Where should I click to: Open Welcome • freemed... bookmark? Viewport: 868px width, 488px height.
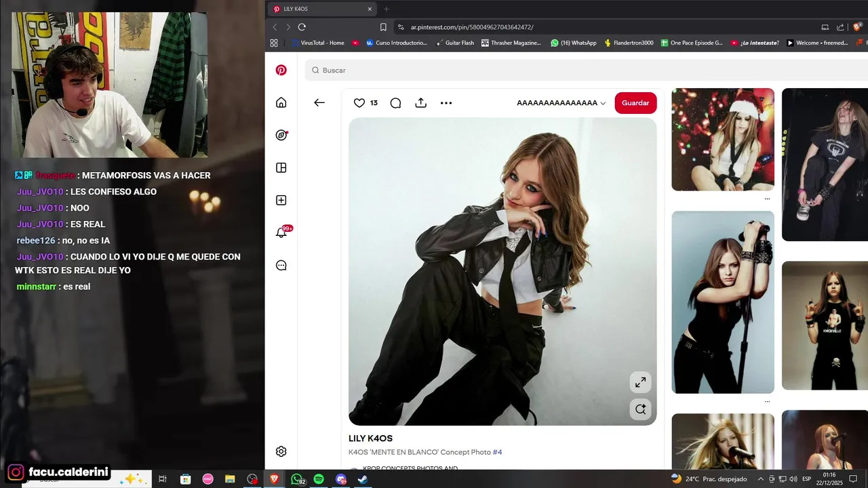coord(817,43)
